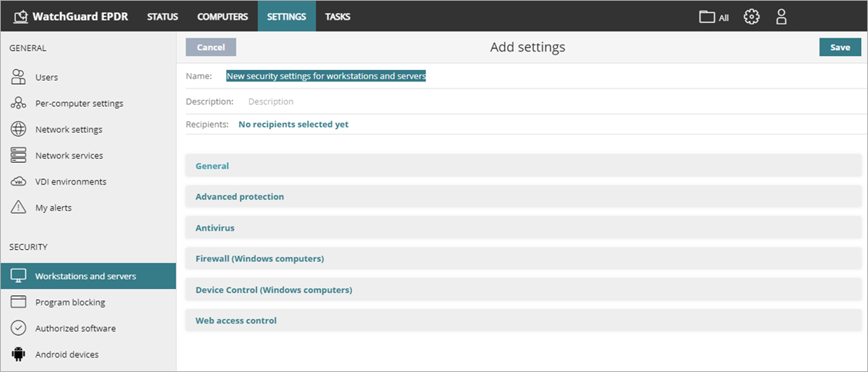Open the COMPUTERS tab
Viewport: 868px width, 372px height.
(222, 16)
